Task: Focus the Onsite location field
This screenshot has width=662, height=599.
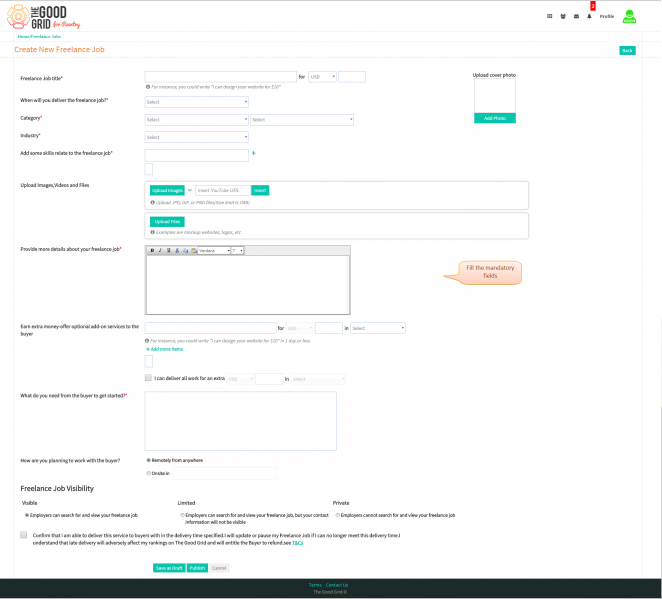Action: [x=225, y=474]
